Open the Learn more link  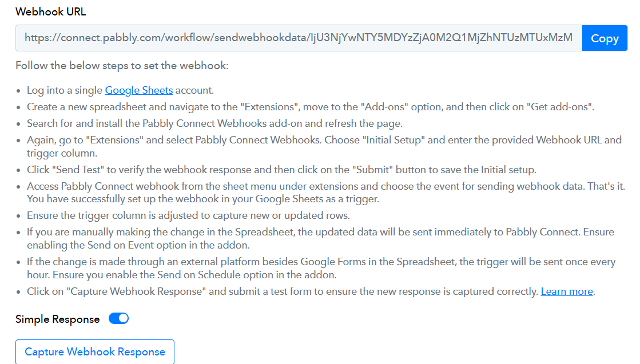pos(567,291)
